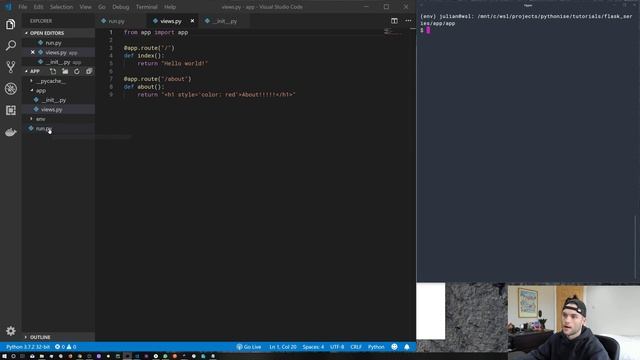Click Python 3.7.2 32-bit interpreter selector
The image size is (640, 360).
click(28, 347)
